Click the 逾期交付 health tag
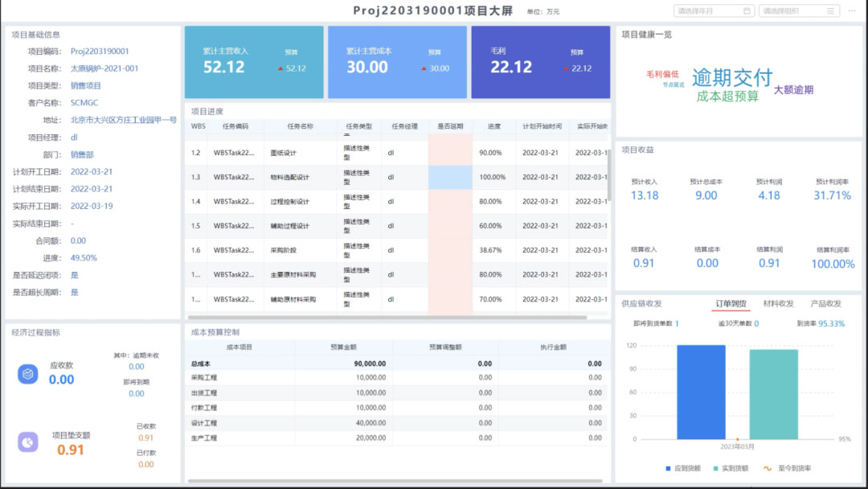The width and height of the screenshot is (868, 489). (731, 77)
